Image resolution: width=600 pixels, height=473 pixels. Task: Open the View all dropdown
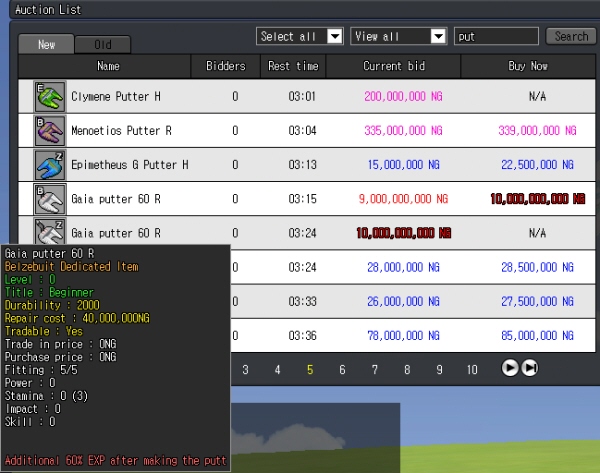[398, 36]
